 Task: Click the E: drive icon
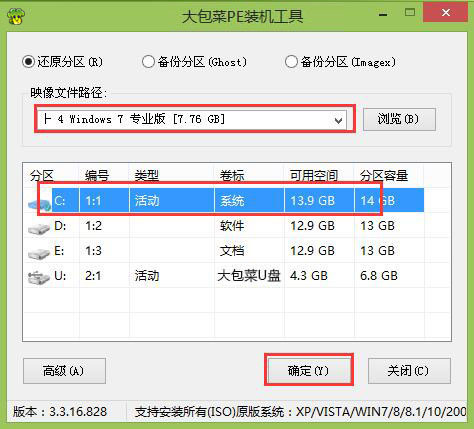[39, 253]
